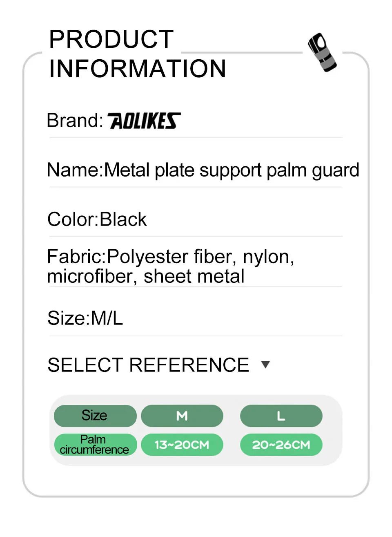Click the AOLIKES brand logo

[144, 121]
